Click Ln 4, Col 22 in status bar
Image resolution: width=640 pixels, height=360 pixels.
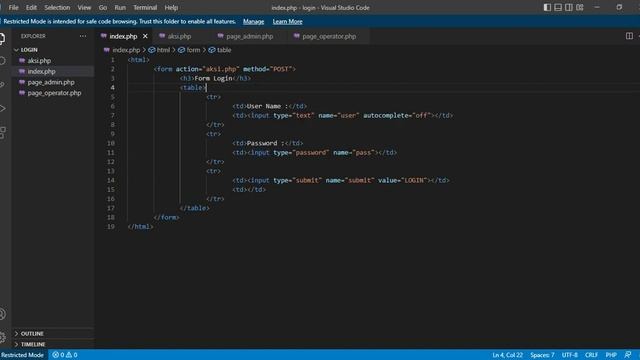[x=507, y=355]
